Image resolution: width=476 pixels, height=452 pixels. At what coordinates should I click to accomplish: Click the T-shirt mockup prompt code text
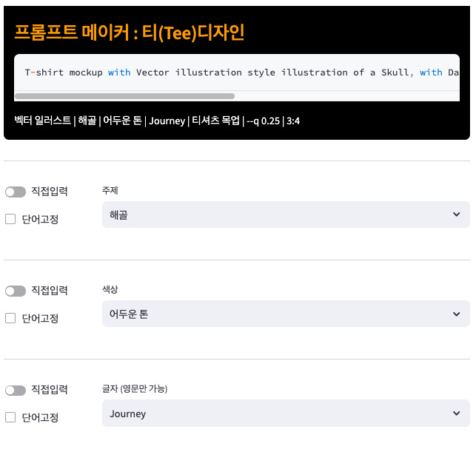[222, 72]
